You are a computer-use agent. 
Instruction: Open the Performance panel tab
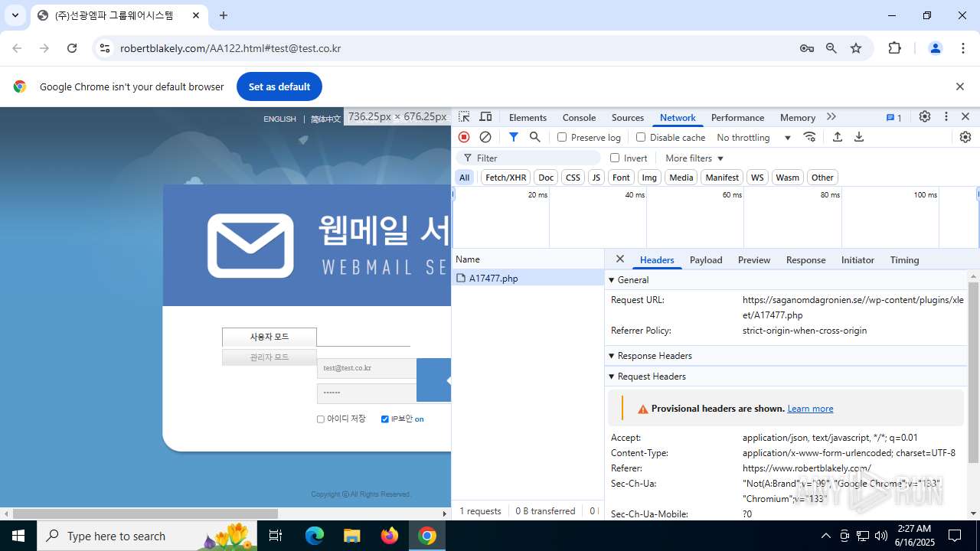tap(737, 118)
